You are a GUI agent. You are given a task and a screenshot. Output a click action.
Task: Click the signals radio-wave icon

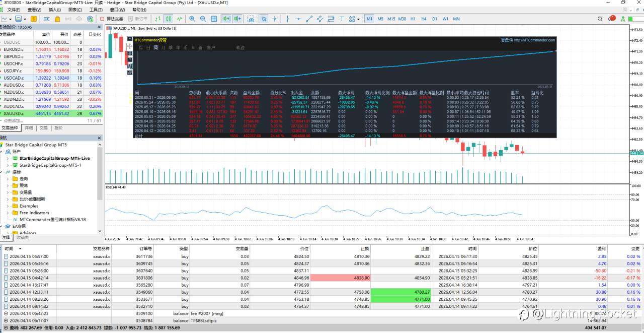(68, 19)
